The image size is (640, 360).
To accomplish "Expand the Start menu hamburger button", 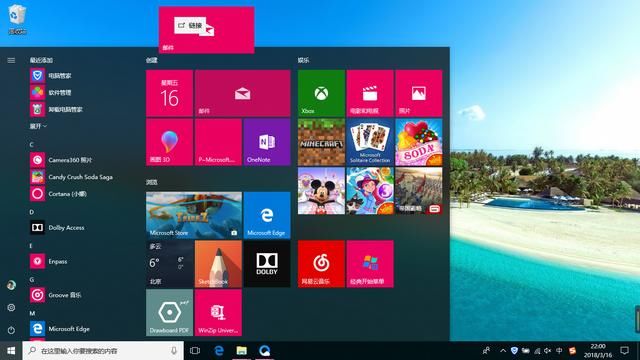I will click(11, 60).
